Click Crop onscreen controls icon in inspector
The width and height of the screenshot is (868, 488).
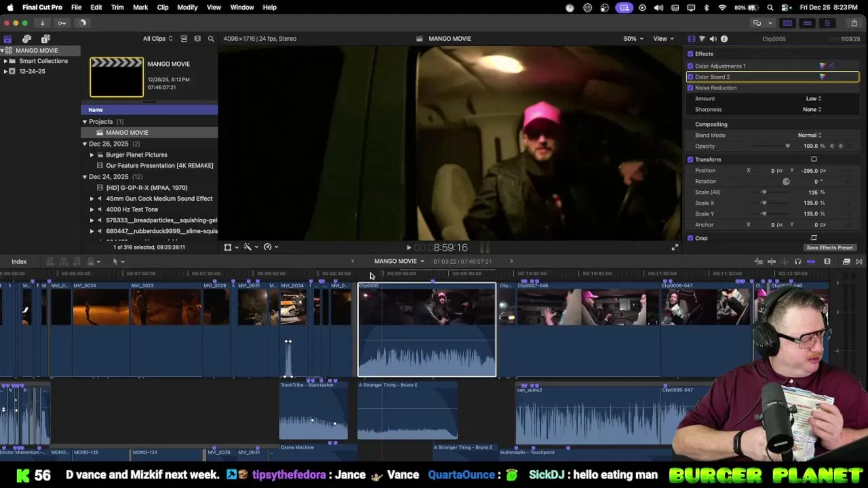814,238
